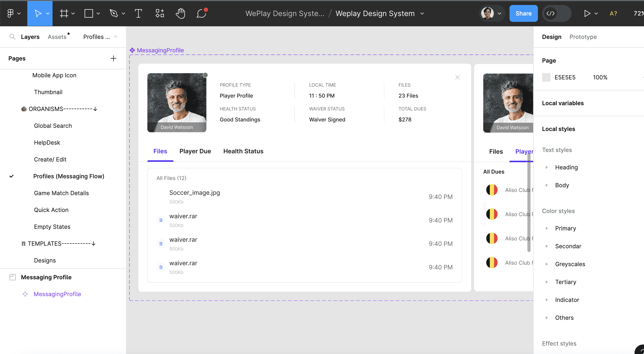The width and height of the screenshot is (644, 354).
Task: Switch to the Assets tab
Action: tap(57, 37)
